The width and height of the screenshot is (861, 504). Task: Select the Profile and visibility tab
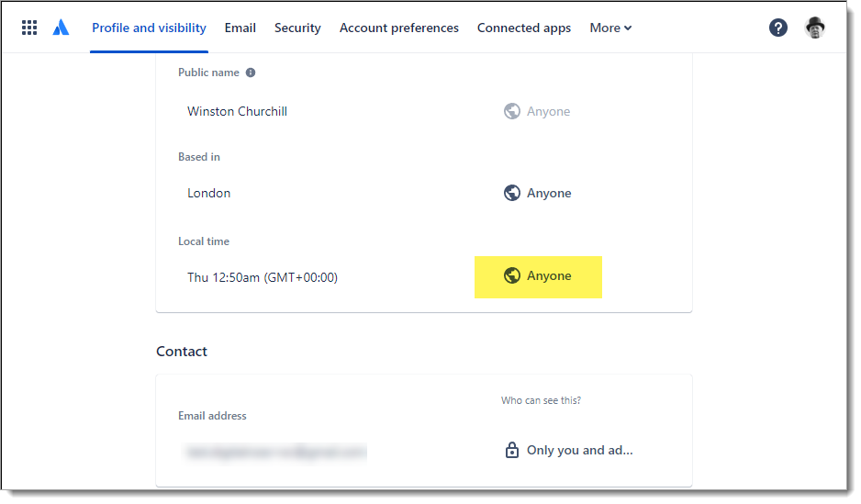[x=149, y=28]
